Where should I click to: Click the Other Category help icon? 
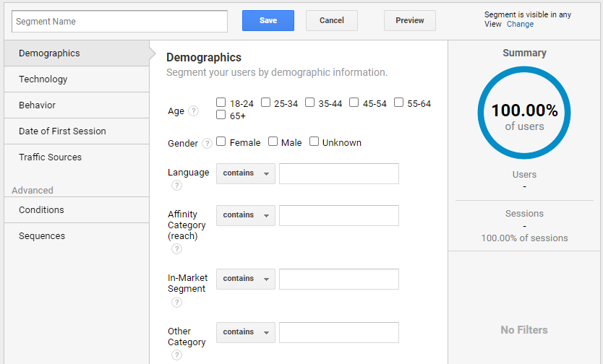click(176, 355)
